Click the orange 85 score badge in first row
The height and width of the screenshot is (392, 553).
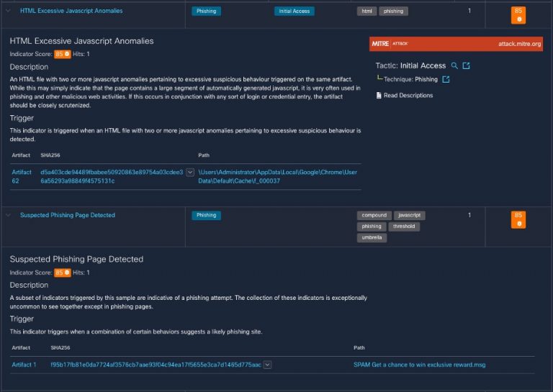(517, 14)
